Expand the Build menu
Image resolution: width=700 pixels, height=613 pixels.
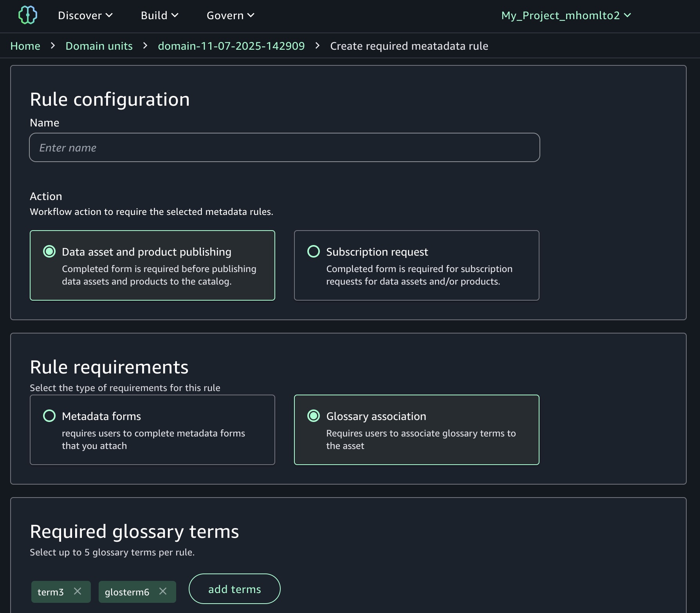pos(159,15)
